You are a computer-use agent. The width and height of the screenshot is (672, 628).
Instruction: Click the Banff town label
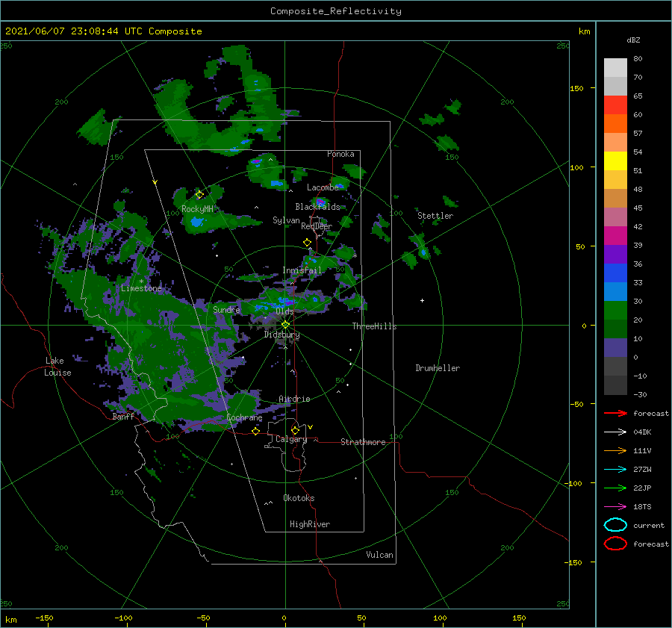123,416
